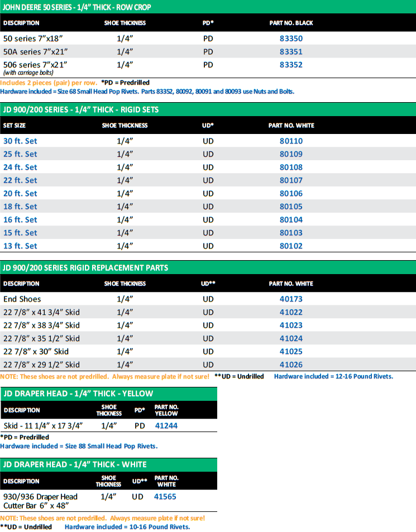
Task: Open part number 80104
Action: coord(291,219)
